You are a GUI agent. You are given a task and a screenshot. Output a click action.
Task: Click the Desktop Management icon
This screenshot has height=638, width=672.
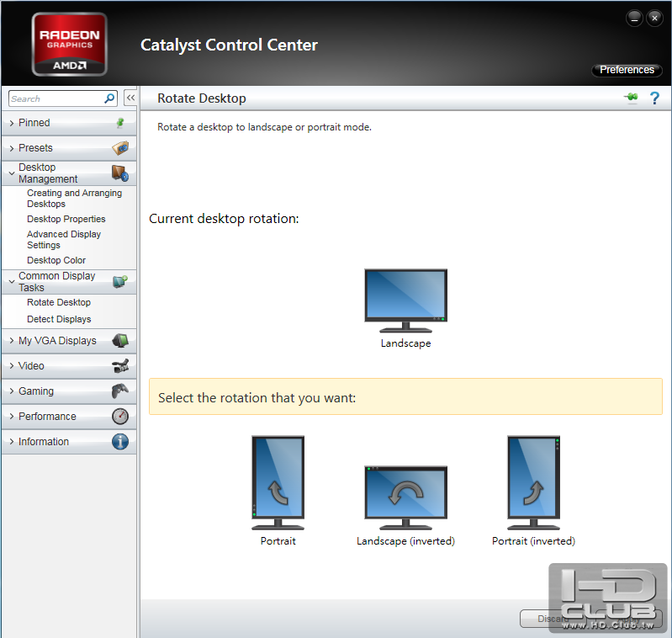coord(120,173)
